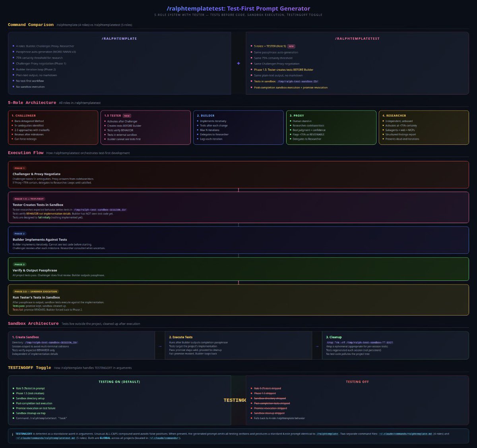This screenshot has width=477, height=448.
Task: Expand the Execution Flow section header
Action: [x=25, y=153]
